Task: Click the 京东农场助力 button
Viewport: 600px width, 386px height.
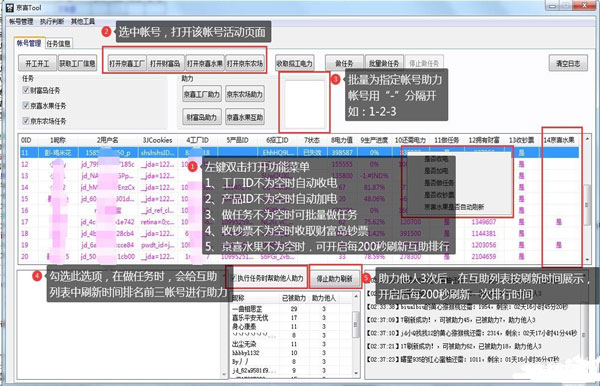Action: (245, 94)
